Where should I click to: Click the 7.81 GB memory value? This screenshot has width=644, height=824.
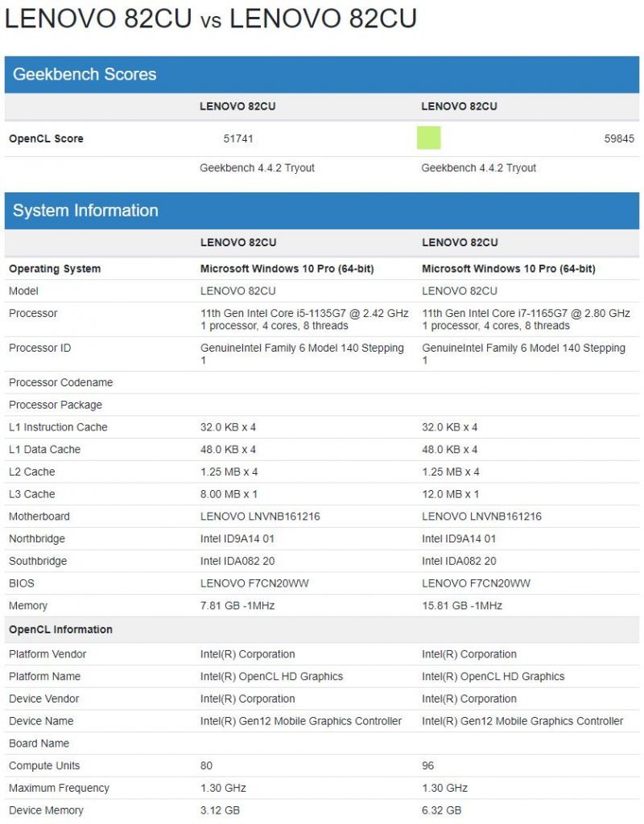[x=237, y=606]
